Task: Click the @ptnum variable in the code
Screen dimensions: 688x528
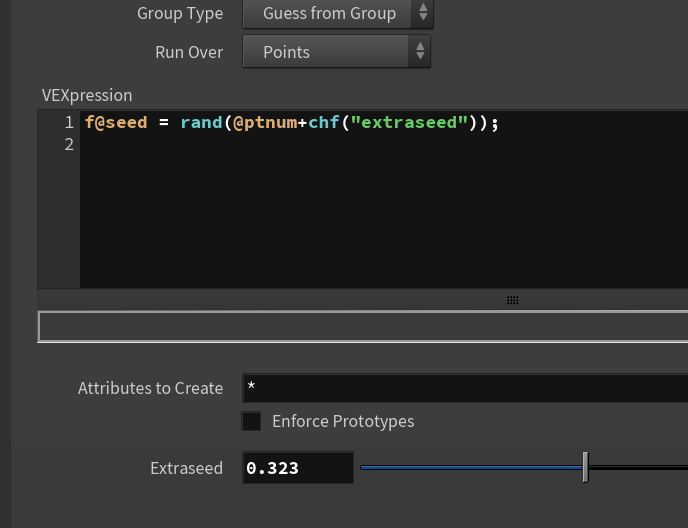Action: click(265, 122)
